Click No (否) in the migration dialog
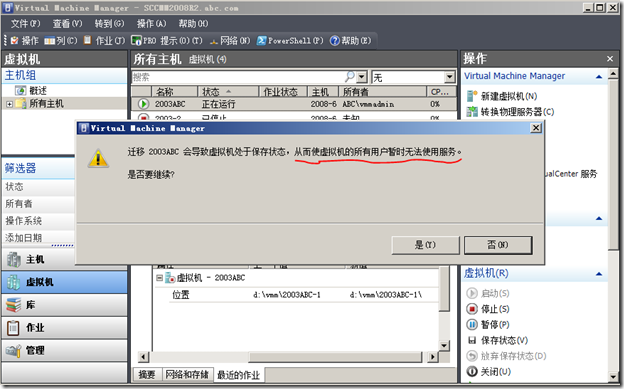Viewport: 624px width, 389px height. tap(498, 245)
